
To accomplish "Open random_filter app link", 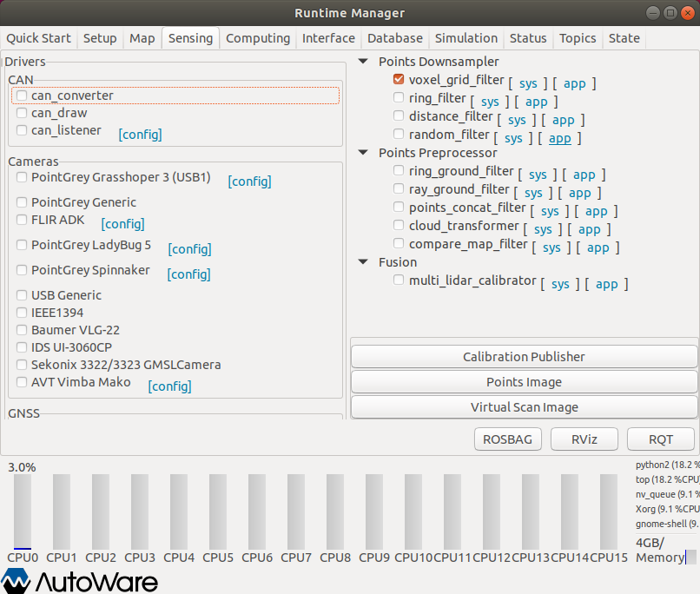I will 560,138.
